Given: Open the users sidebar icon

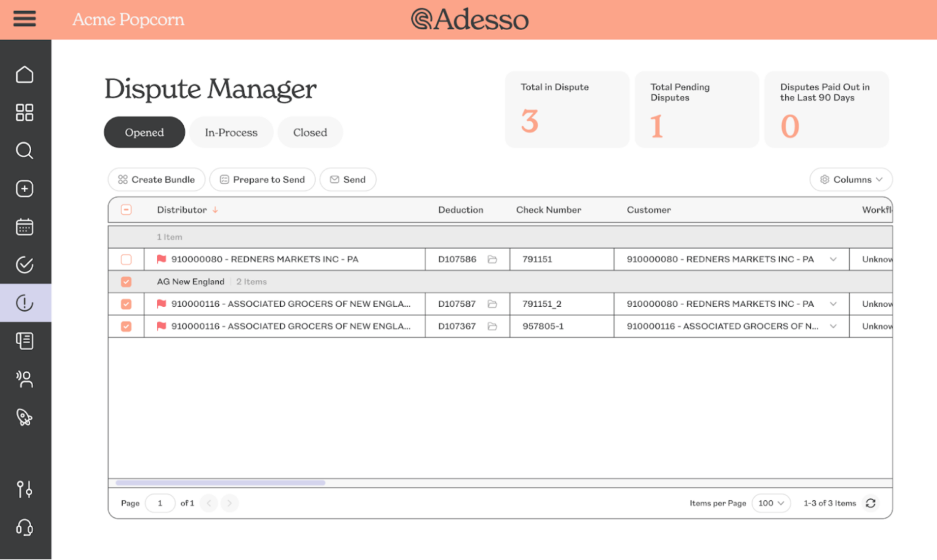Looking at the screenshot, I should click(x=24, y=379).
